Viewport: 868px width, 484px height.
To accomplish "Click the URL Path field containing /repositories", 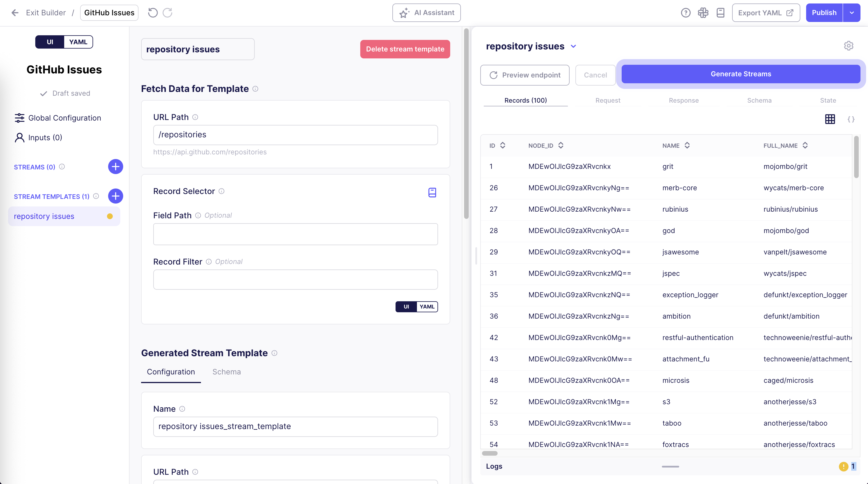I will (x=295, y=134).
